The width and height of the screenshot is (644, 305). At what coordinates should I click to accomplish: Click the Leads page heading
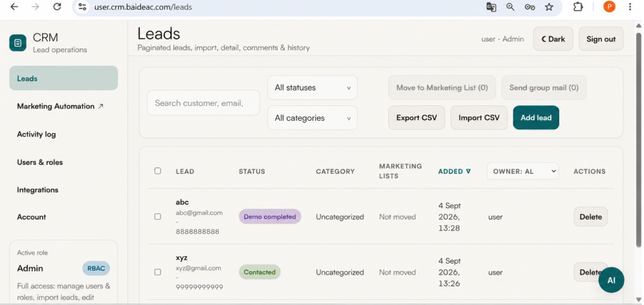click(159, 33)
